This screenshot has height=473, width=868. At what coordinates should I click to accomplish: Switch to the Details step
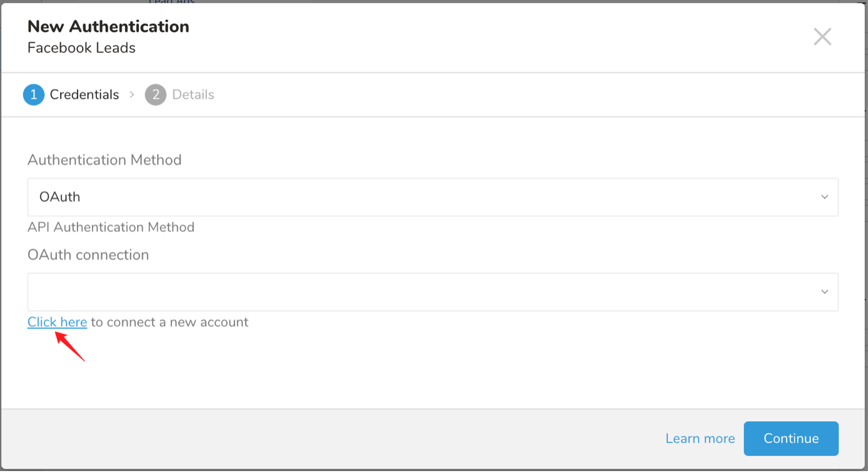click(193, 95)
